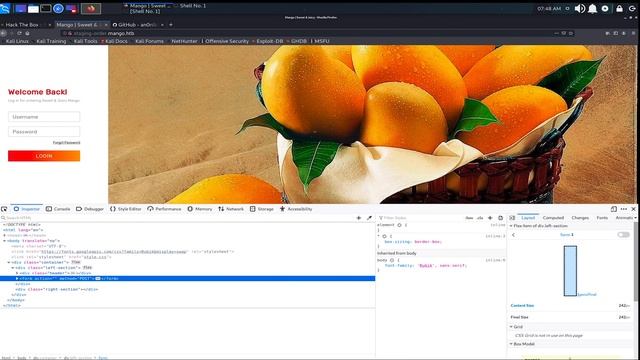
Task: Click the Network arrows icon
Action: coord(221,209)
